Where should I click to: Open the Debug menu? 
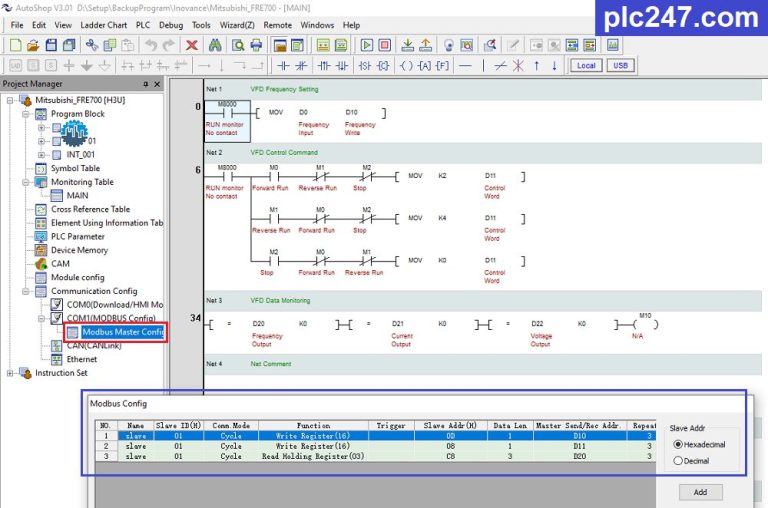(171, 25)
